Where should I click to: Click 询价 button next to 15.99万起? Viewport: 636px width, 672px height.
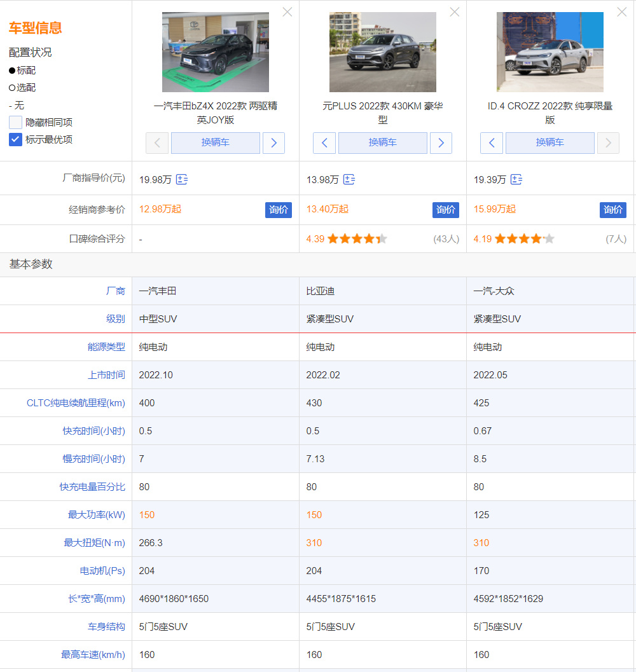[613, 210]
